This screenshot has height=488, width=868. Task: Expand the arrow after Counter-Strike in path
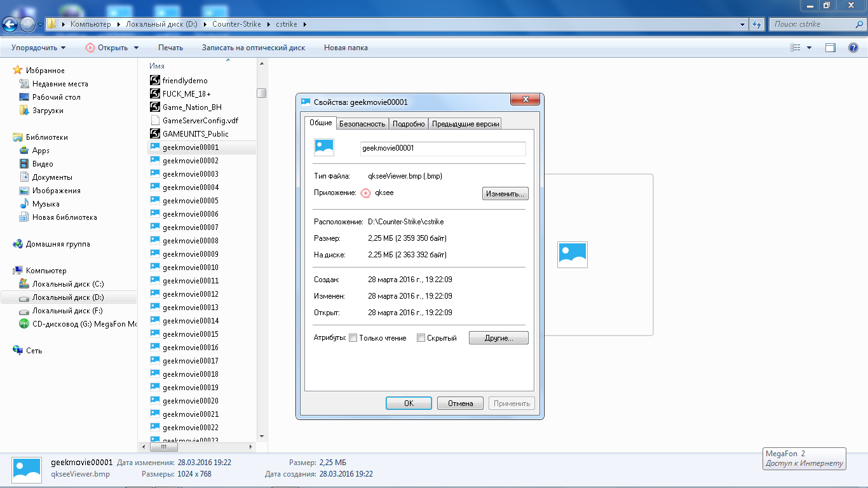(x=269, y=24)
